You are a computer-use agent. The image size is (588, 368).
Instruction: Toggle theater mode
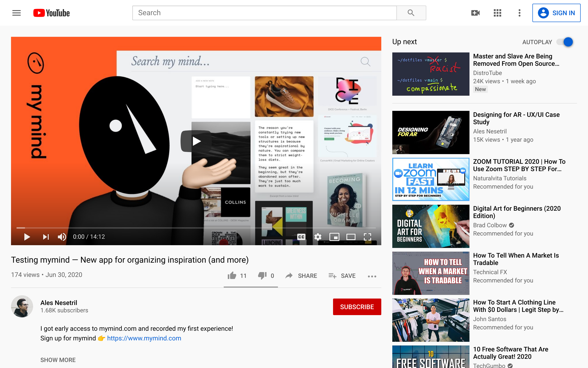(x=351, y=237)
